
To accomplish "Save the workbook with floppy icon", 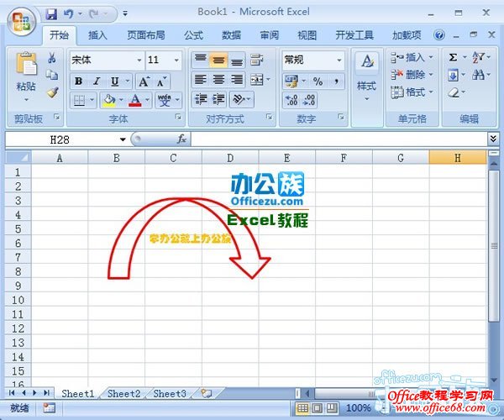I will pos(51,13).
